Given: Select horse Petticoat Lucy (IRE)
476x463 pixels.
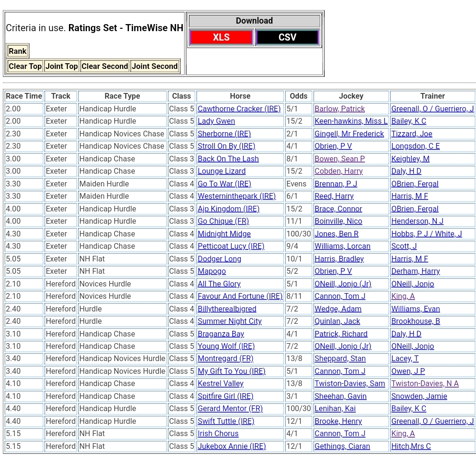Looking at the screenshot, I should click(231, 246).
